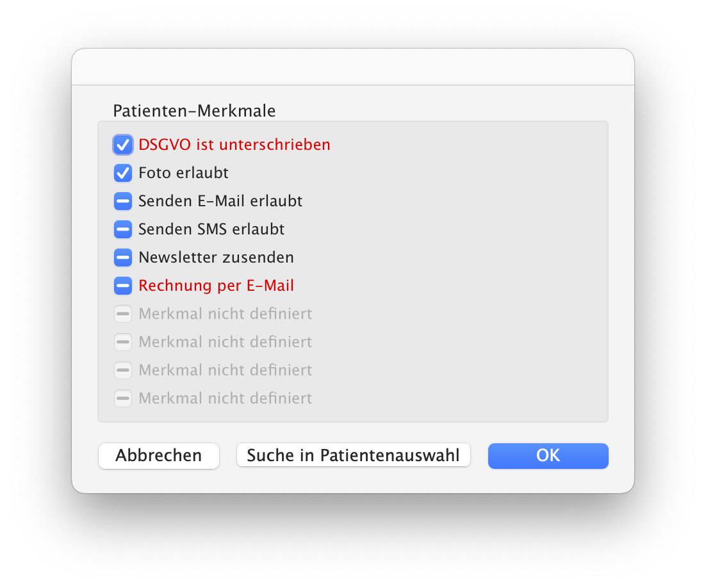Toggle the Rechnung per E-Mail checkbox

(x=123, y=286)
